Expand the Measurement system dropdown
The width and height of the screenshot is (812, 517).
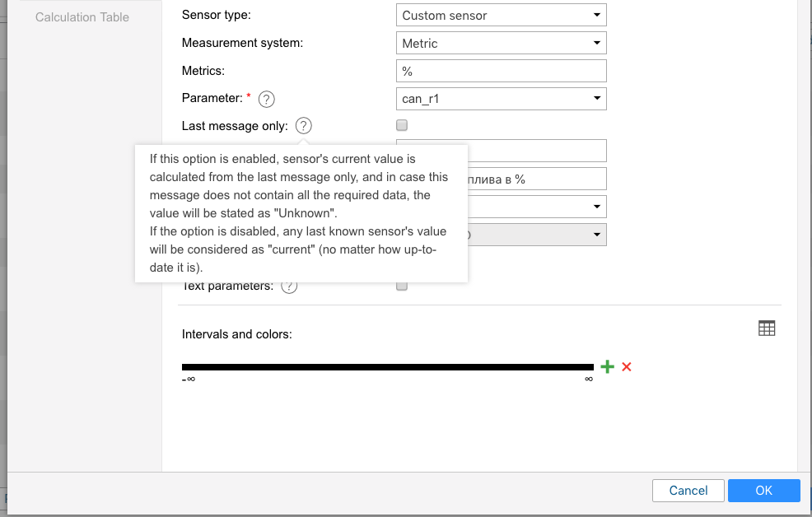(x=501, y=43)
